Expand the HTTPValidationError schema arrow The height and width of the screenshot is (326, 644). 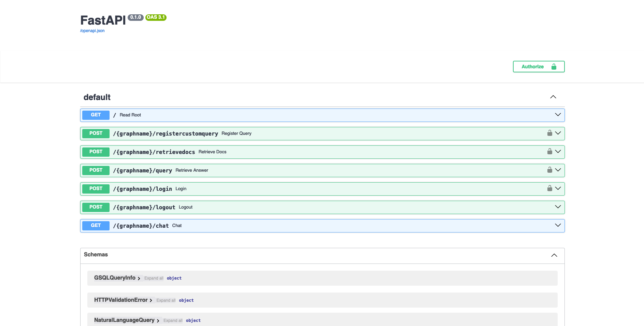coord(151,300)
